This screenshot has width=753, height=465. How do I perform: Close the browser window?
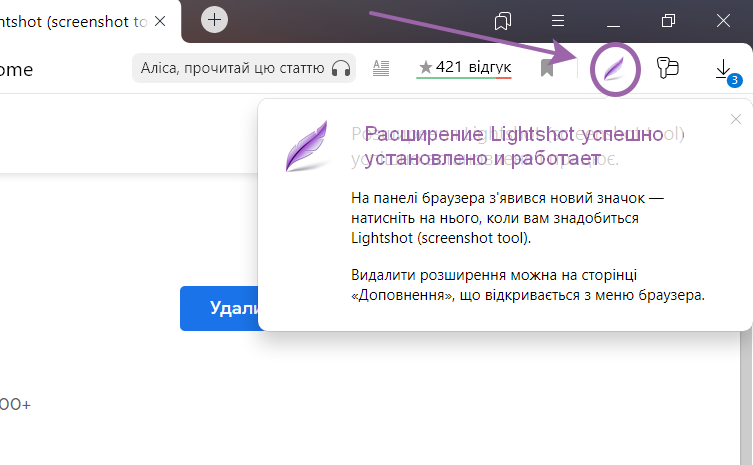723,21
